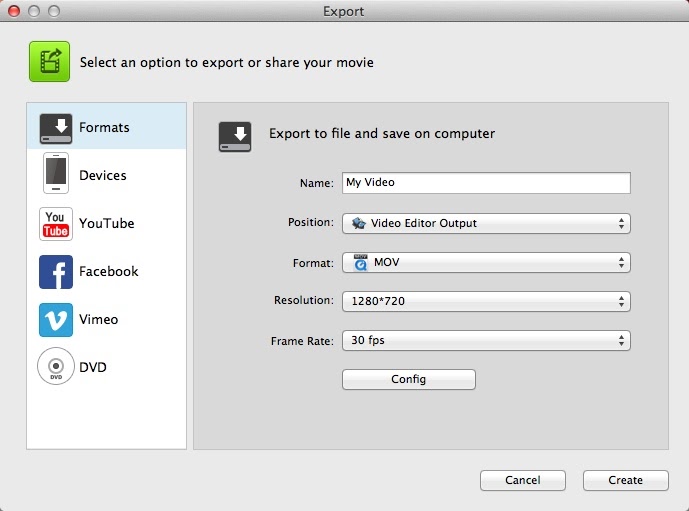
Task: Click the Position dropdown stepper arrows
Action: coord(621,223)
